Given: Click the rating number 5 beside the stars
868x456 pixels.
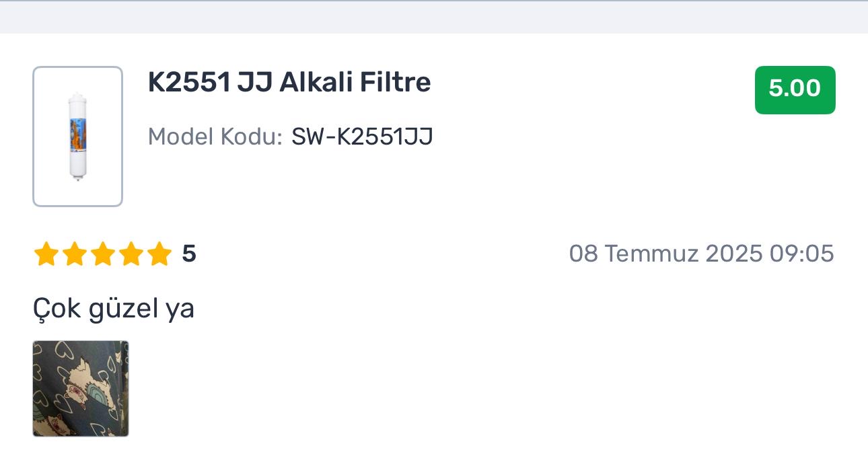Looking at the screenshot, I should point(189,254).
